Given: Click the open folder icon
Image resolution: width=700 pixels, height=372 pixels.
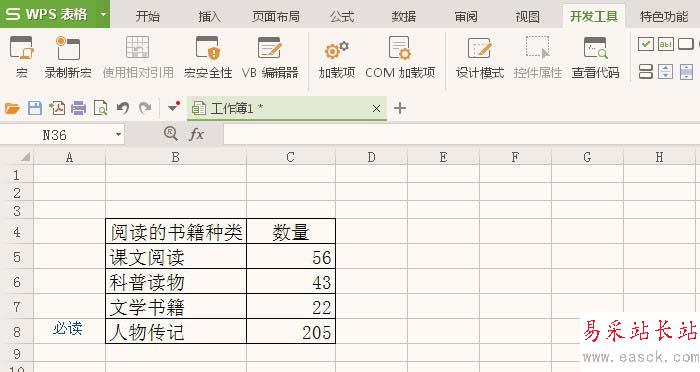Looking at the screenshot, I should [x=12, y=108].
